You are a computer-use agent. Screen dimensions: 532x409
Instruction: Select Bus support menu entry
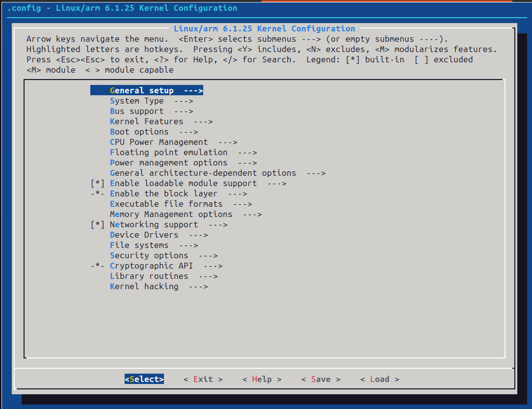coord(151,111)
